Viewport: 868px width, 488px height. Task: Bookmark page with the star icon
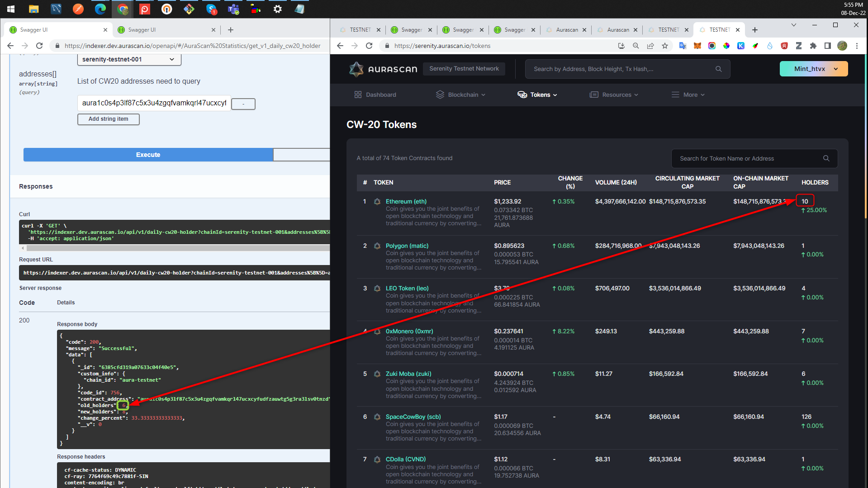(x=664, y=46)
